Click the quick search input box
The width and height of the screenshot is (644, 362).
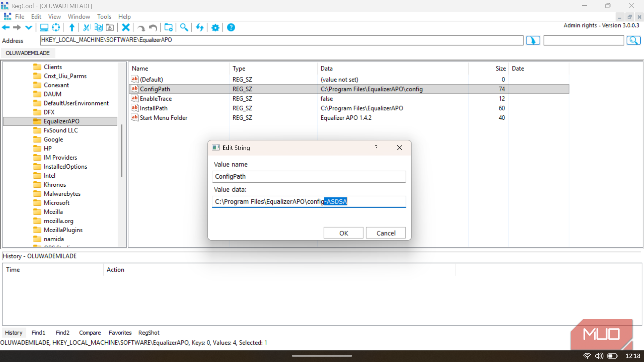(x=584, y=41)
